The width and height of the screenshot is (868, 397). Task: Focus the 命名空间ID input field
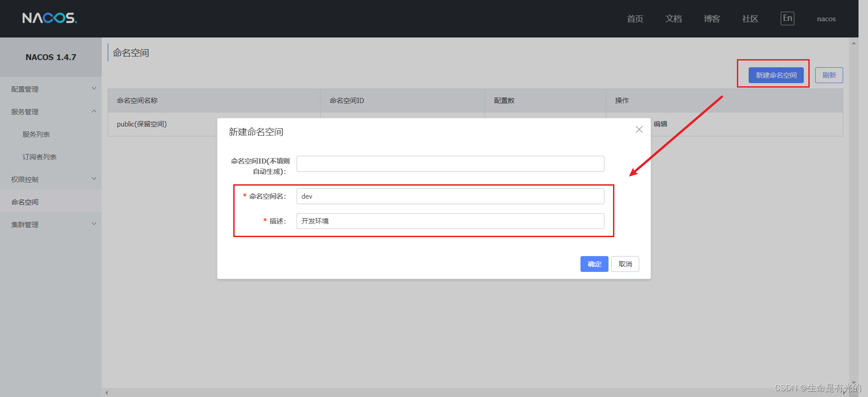[x=450, y=163]
